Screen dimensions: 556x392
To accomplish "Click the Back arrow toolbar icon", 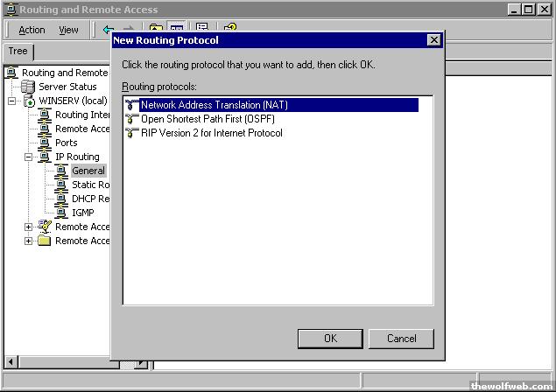I will 109,30.
